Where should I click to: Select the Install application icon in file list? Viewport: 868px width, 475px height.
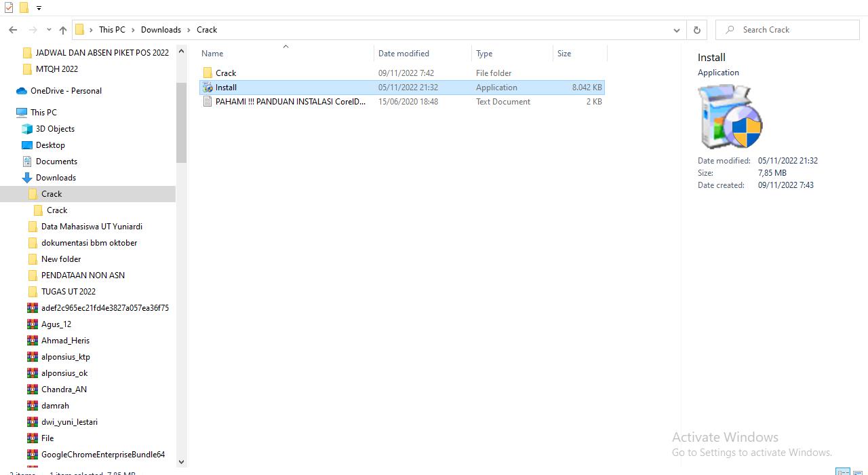[208, 88]
